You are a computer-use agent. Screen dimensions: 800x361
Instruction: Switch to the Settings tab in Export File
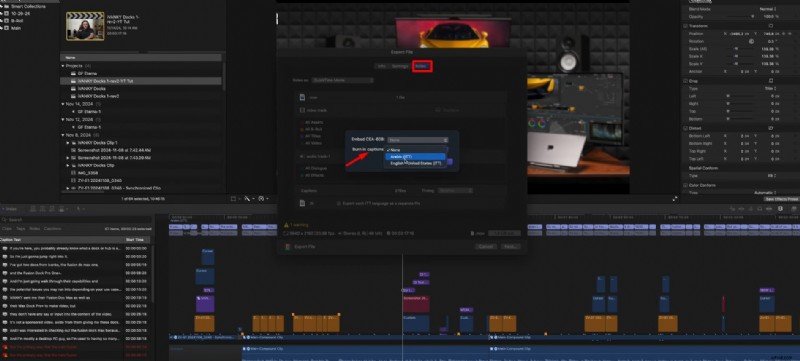point(401,66)
